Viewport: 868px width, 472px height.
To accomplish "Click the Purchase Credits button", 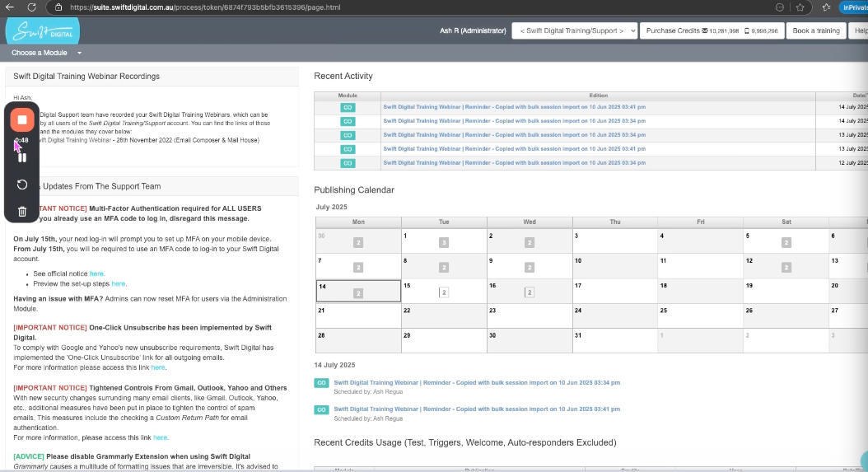I will coord(712,31).
